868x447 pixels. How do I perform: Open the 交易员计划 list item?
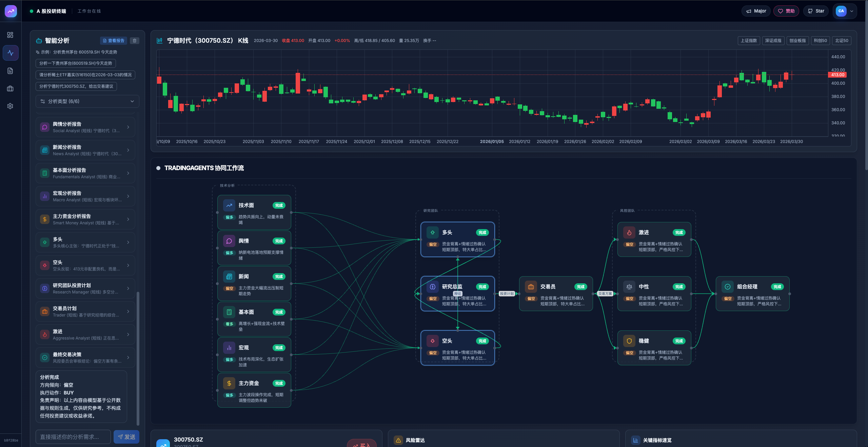pos(85,311)
